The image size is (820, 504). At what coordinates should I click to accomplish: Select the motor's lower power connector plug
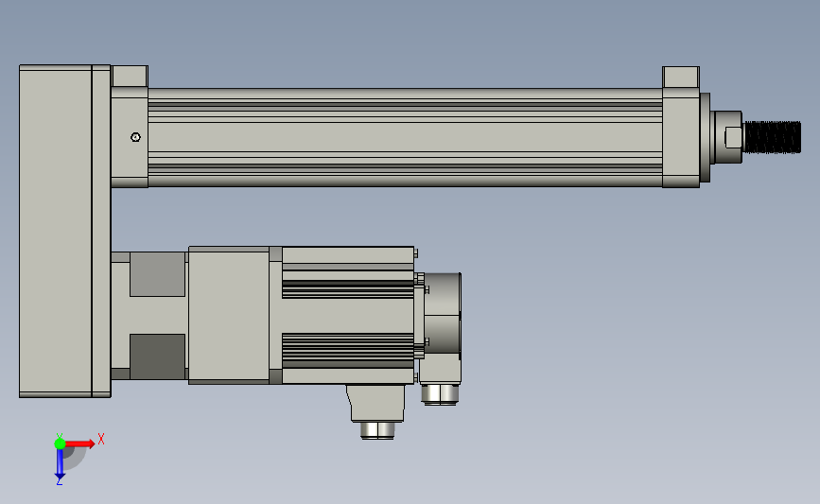377,430
